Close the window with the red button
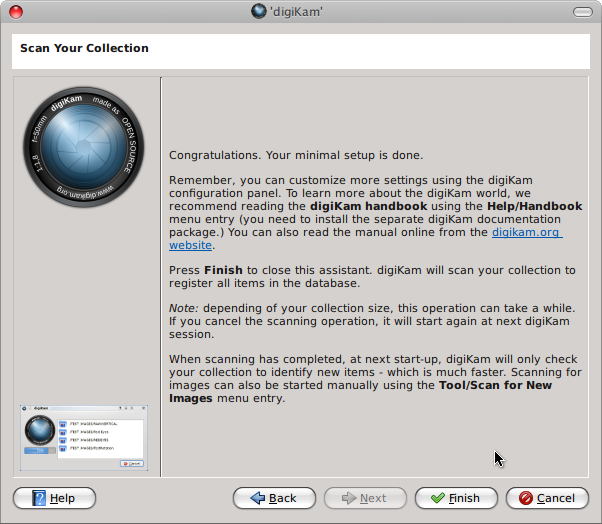Image resolution: width=602 pixels, height=524 pixels. 16,12
